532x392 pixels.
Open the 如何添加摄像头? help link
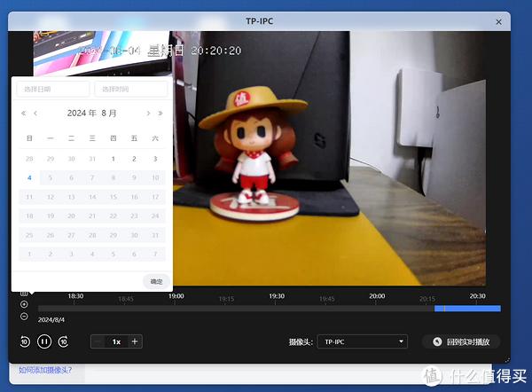45,370
